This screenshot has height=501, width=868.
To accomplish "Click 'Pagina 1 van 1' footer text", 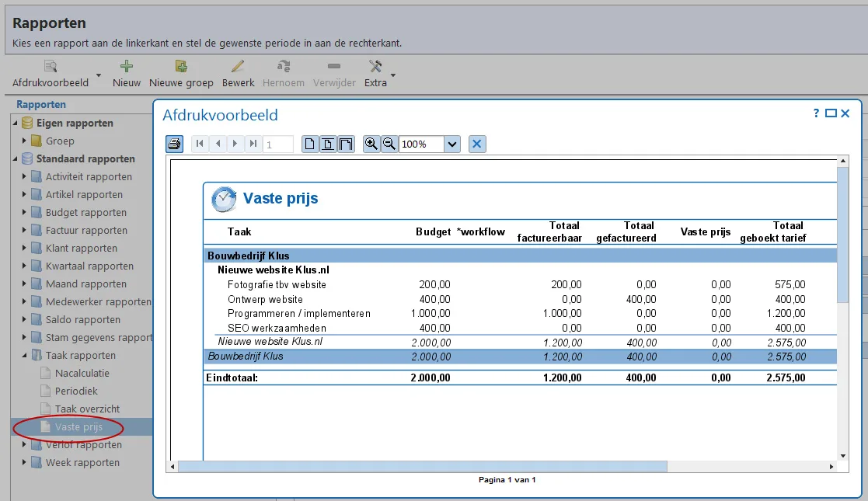I will point(507,480).
